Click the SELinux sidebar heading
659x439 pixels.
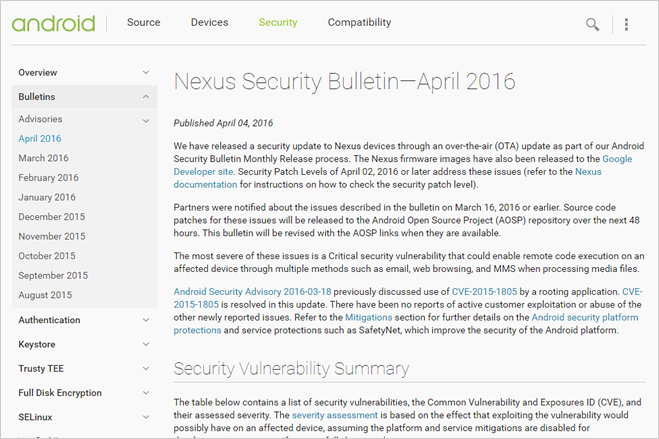point(35,417)
